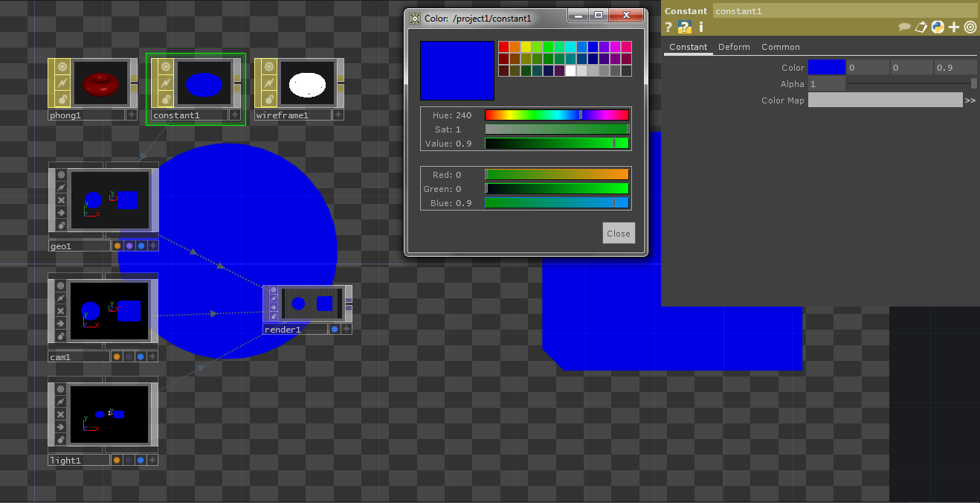The width and height of the screenshot is (980, 503).
Task: Open the Python help icon in parameter panel
Action: 685,28
